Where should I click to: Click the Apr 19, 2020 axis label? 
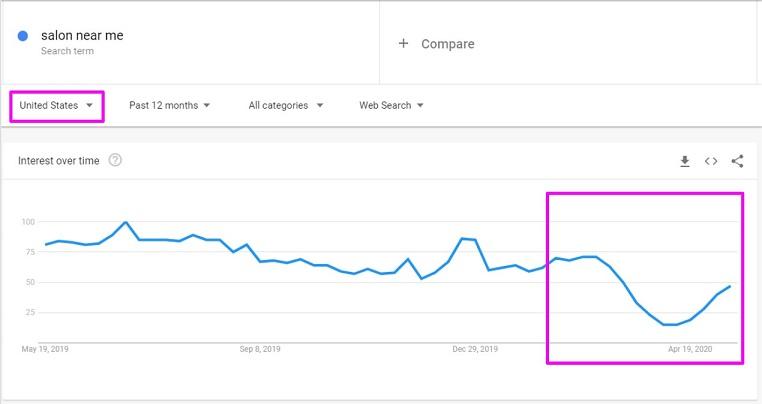[x=690, y=350]
